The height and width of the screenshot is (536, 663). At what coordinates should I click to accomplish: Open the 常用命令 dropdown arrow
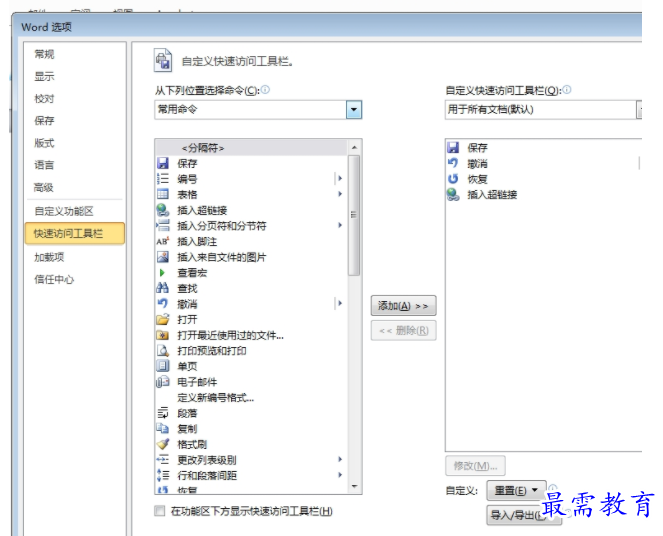coord(353,110)
